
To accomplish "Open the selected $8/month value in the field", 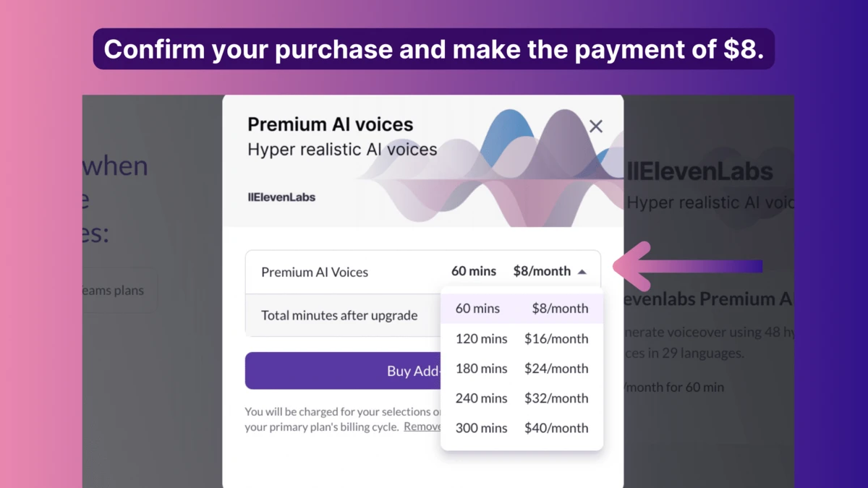I will point(542,272).
